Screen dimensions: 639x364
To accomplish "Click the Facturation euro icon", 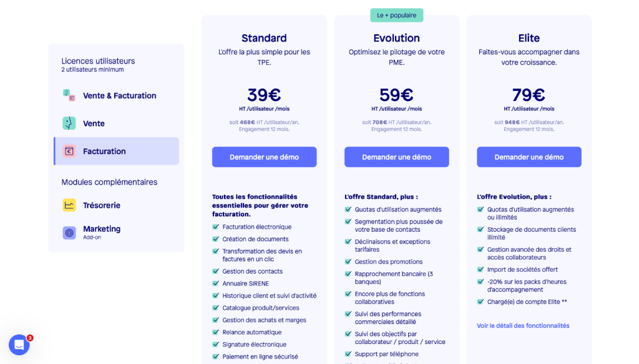I will [x=69, y=151].
